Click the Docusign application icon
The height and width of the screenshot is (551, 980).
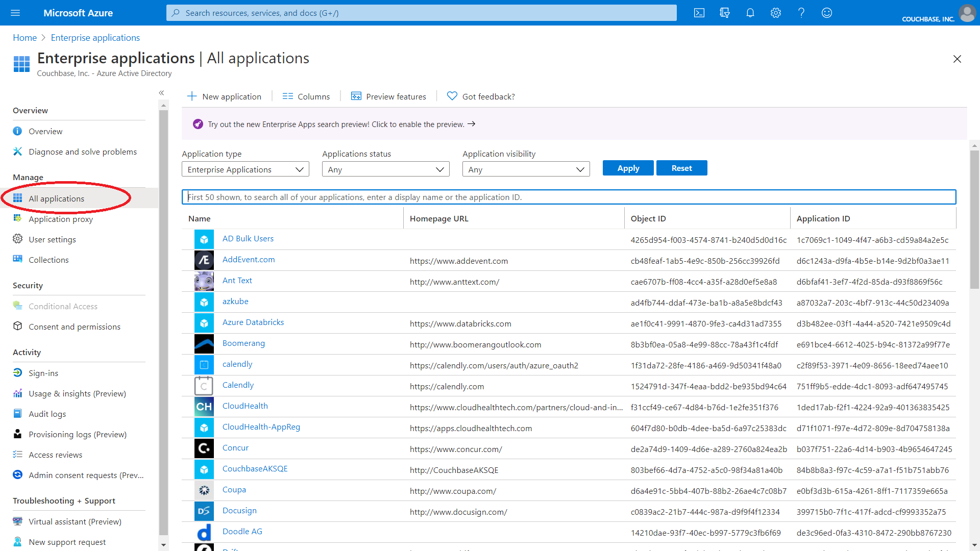pyautogui.click(x=204, y=511)
